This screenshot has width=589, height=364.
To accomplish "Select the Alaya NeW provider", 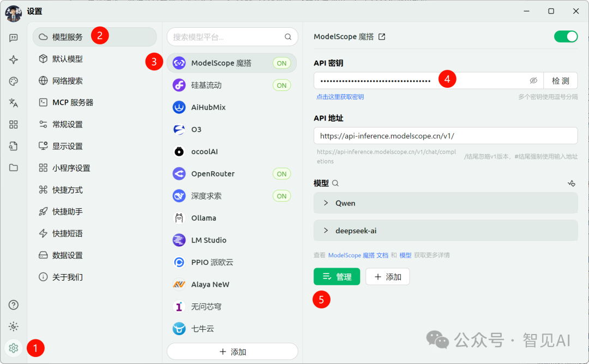I will click(231, 284).
